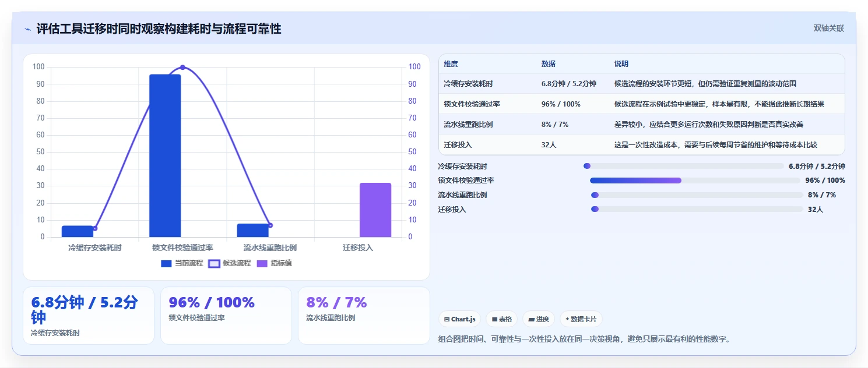Click the 流水线重跑比例 progress bar

tap(697, 195)
